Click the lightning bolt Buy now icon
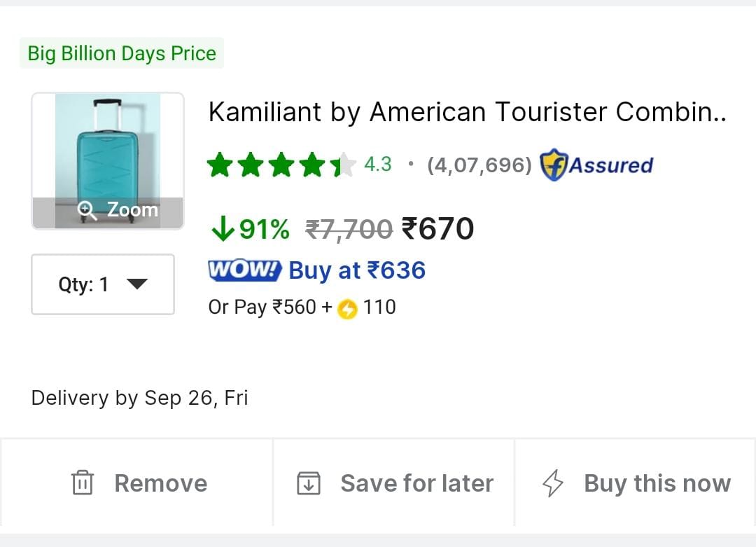 (x=553, y=483)
